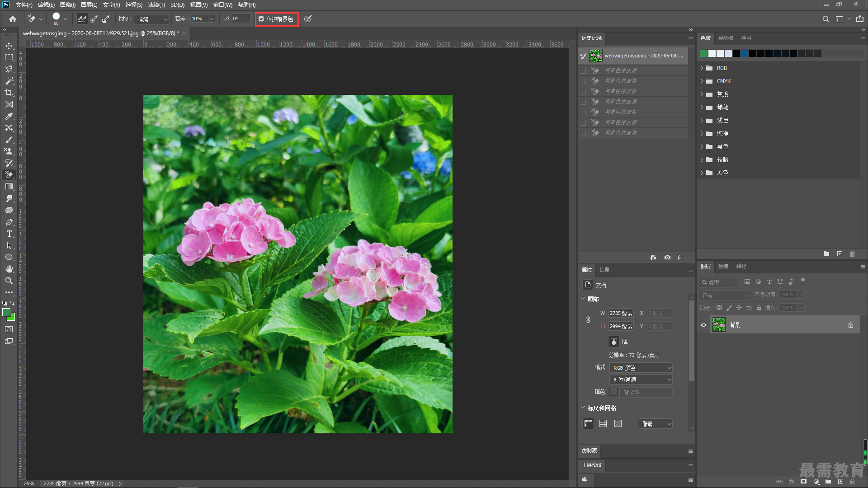Image resolution: width=868 pixels, height=488 pixels.
Task: Select portrait canvas orientation button
Action: [x=613, y=342]
